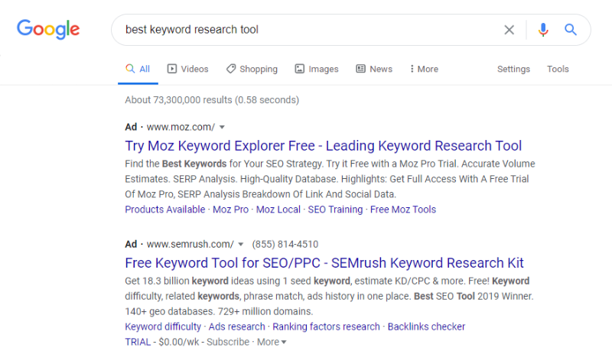Screen dimensions: 612x364
Task: Open the Keyword difficulty sitelink
Action: pos(163,327)
